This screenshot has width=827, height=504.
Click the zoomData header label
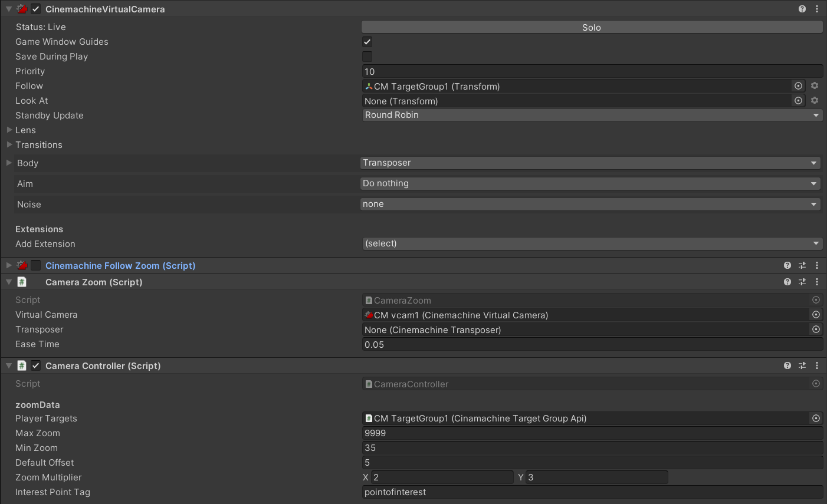pos(38,405)
